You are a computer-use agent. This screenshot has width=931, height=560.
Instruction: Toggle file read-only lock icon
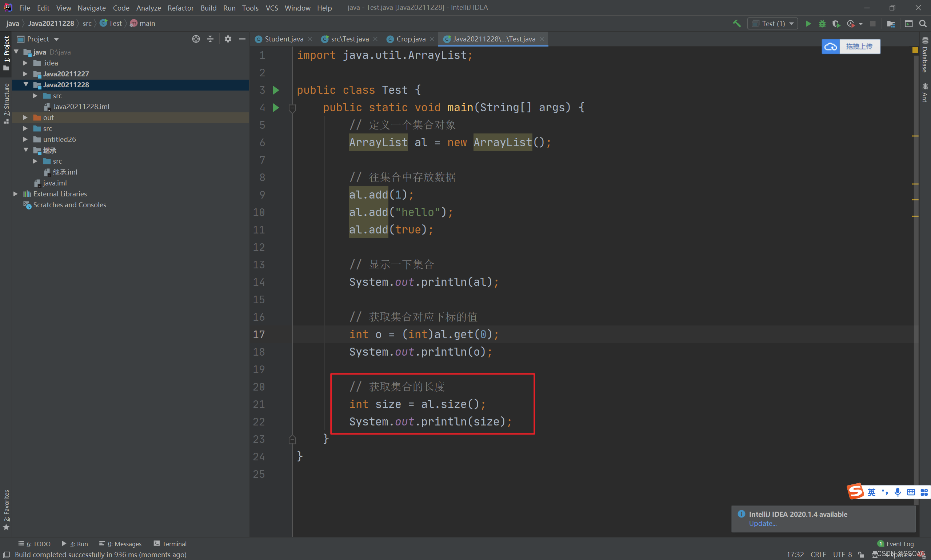click(861, 554)
